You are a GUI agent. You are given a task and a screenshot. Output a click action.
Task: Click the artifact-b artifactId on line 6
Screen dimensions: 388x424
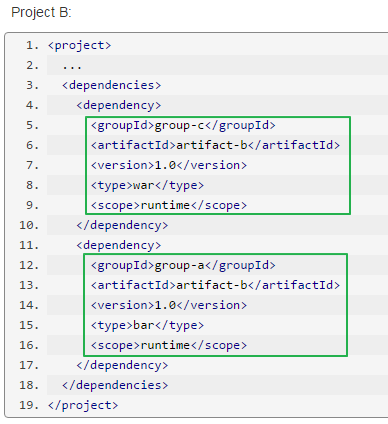click(215, 145)
